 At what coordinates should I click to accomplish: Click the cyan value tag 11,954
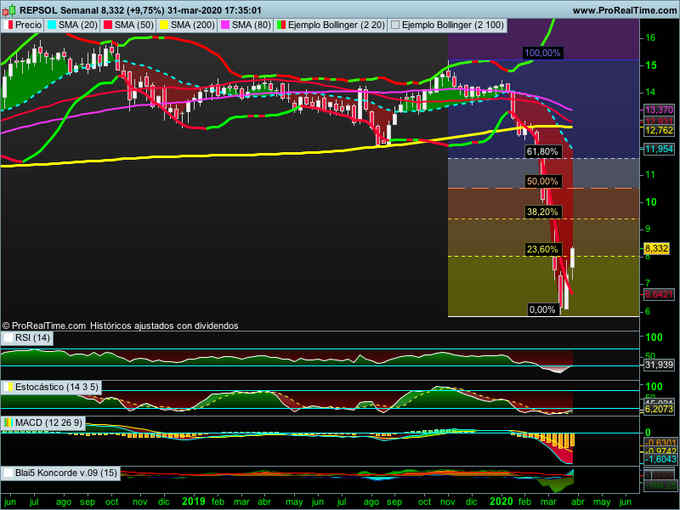click(x=659, y=149)
